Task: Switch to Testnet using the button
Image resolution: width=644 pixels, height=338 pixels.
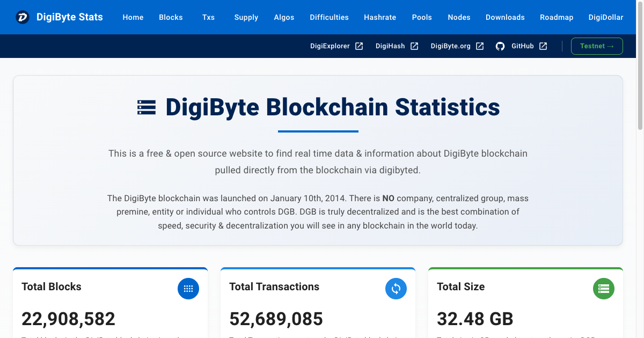Action: [597, 46]
